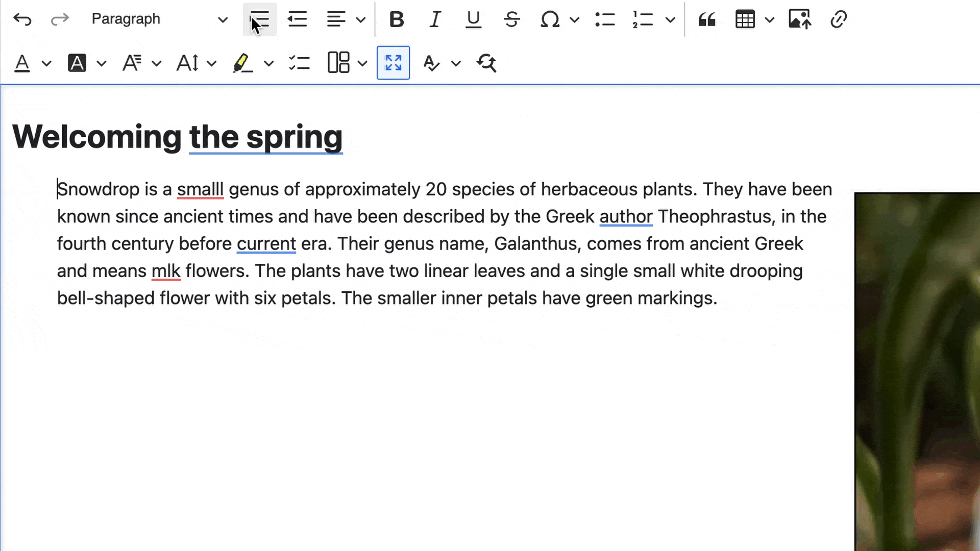
Task: Expand font size dropdown arrow
Action: click(212, 63)
